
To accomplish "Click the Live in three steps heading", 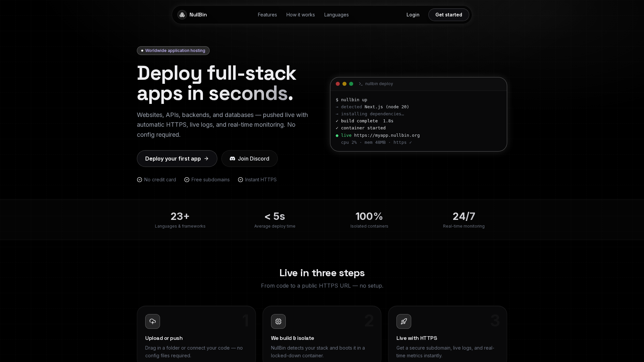I will tap(322, 273).
